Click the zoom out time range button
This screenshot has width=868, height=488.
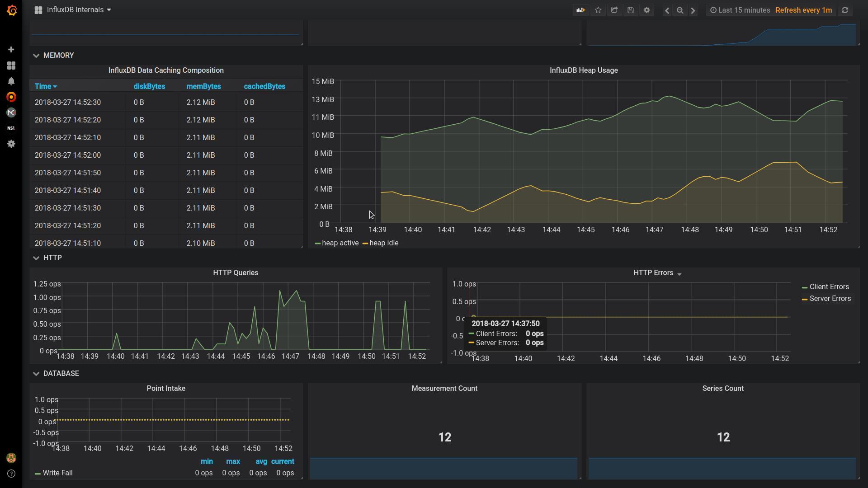pyautogui.click(x=680, y=10)
